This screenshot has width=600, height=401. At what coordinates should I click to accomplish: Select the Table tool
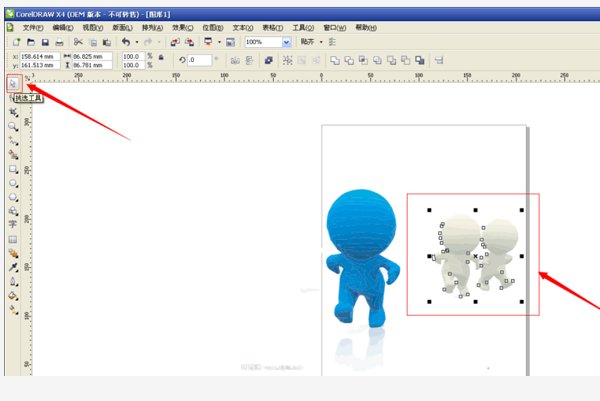13,240
